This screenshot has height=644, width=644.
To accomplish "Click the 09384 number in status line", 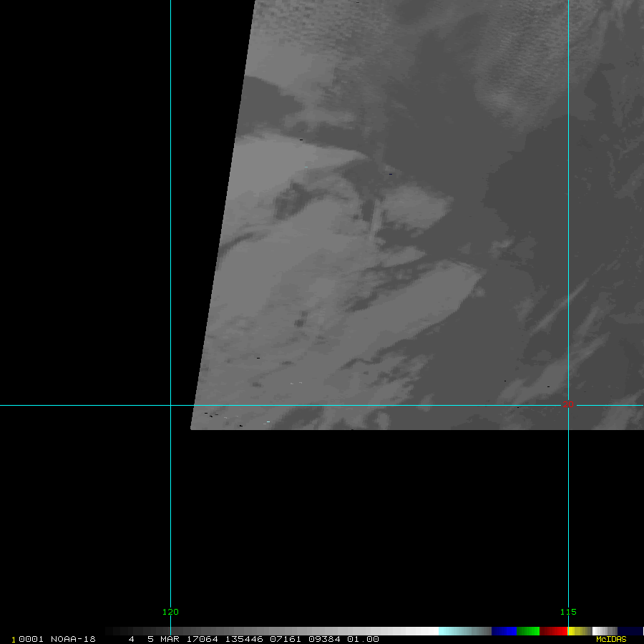I will point(324,639).
